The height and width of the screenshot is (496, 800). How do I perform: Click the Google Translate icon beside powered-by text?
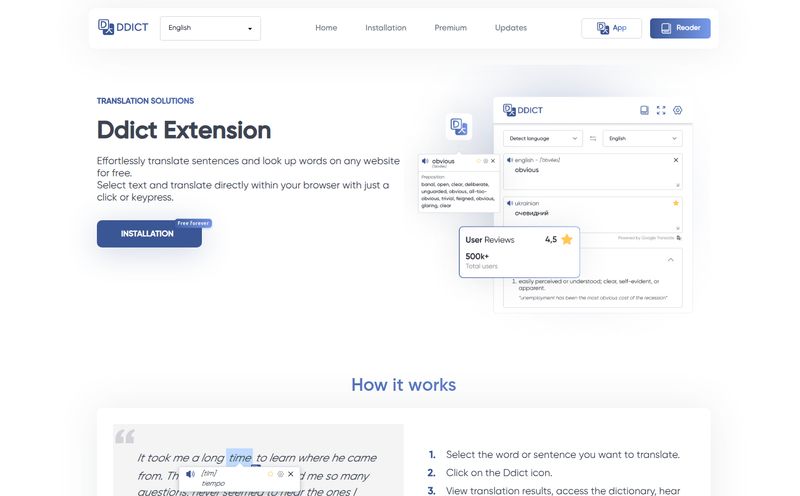679,238
